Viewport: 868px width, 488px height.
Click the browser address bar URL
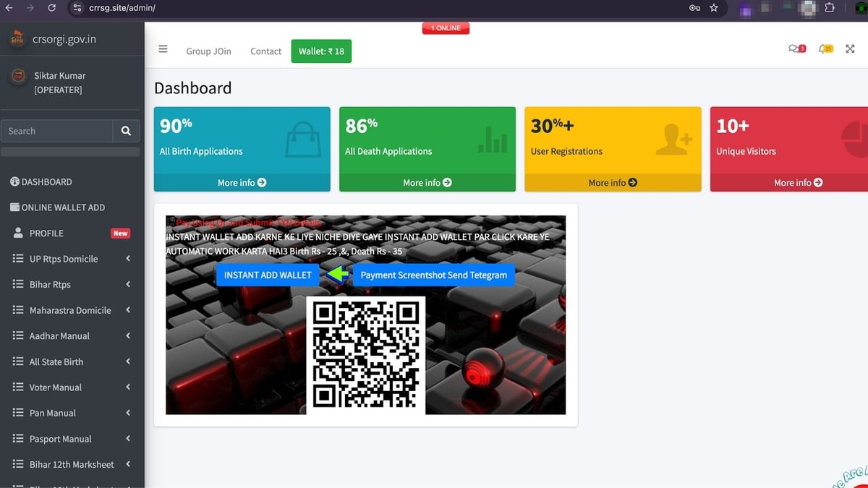point(122,8)
